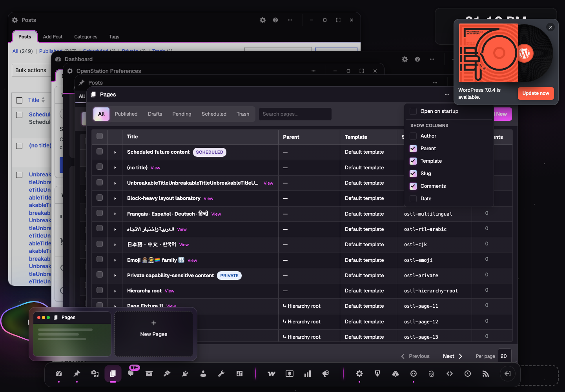This screenshot has height=392, width=565.
Task: Switch to the Published filter tab
Action: [x=126, y=114]
